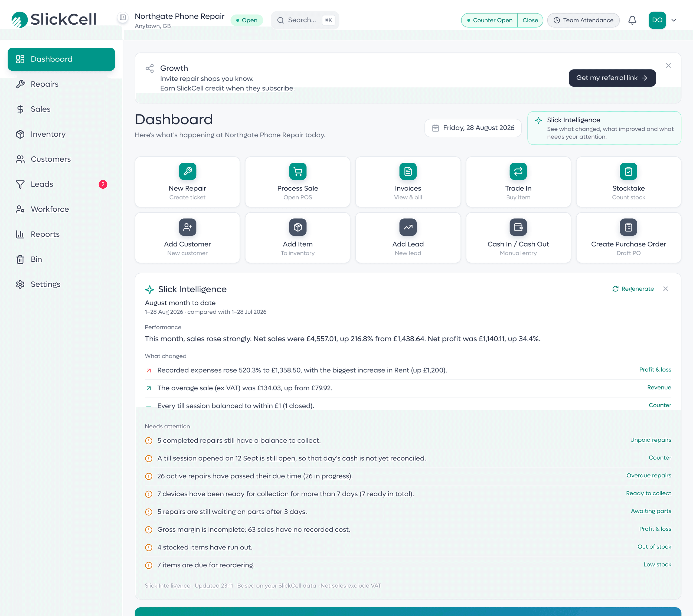Click Get my referral link

(612, 78)
